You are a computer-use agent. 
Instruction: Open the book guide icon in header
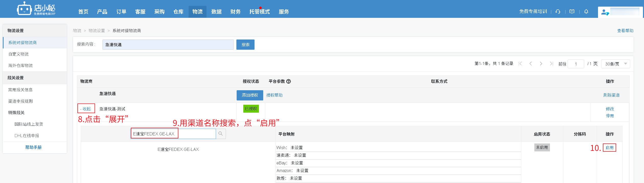572,11
